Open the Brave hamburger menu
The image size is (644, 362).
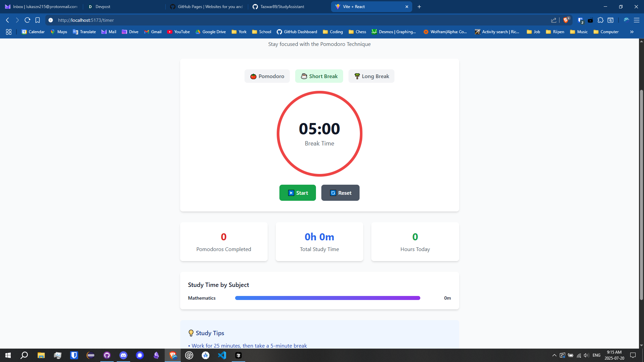(636, 20)
